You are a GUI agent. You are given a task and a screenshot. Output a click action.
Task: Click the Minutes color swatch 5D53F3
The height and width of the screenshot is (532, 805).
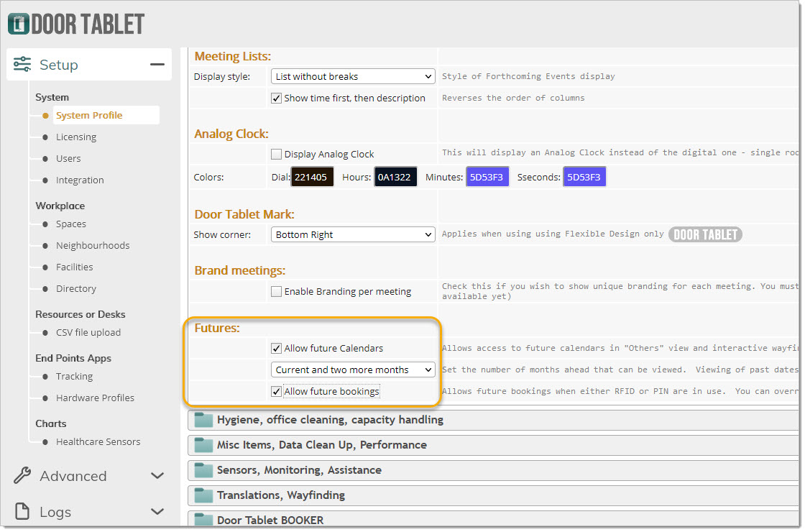coord(487,177)
